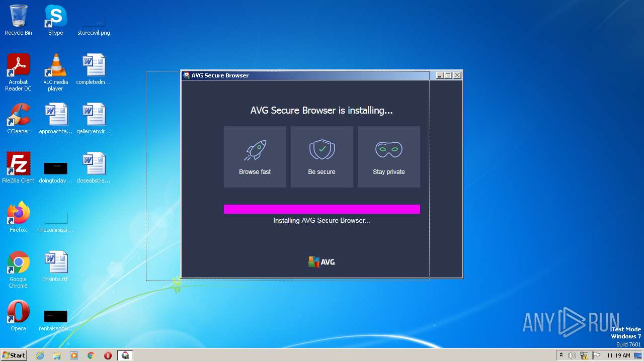The width and height of the screenshot is (644, 362).
Task: Open Opera from the taskbar
Action: click(108, 355)
